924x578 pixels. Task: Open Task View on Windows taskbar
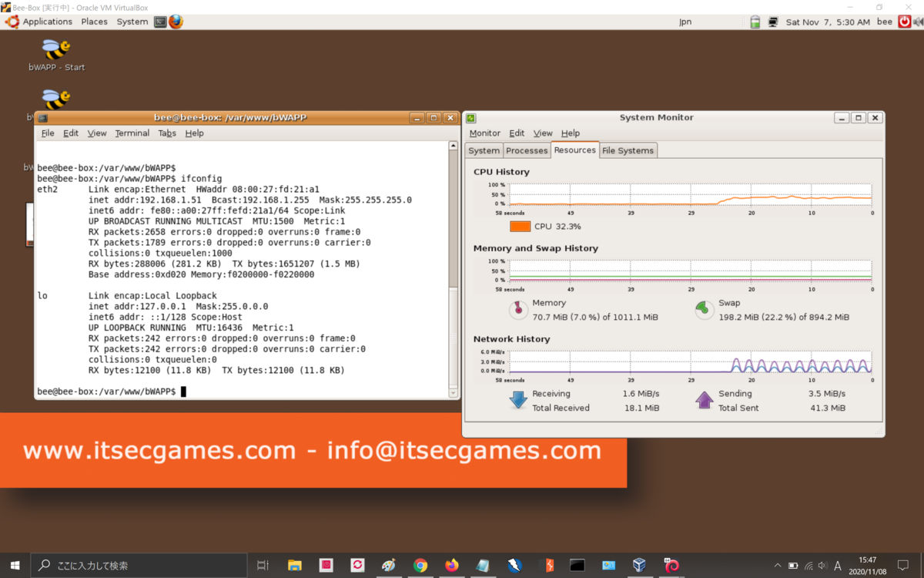(263, 565)
